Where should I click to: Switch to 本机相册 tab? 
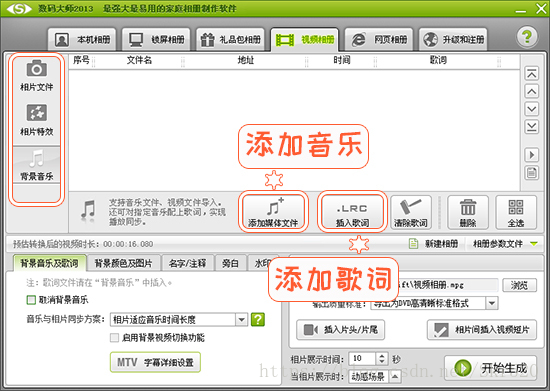click(82, 40)
